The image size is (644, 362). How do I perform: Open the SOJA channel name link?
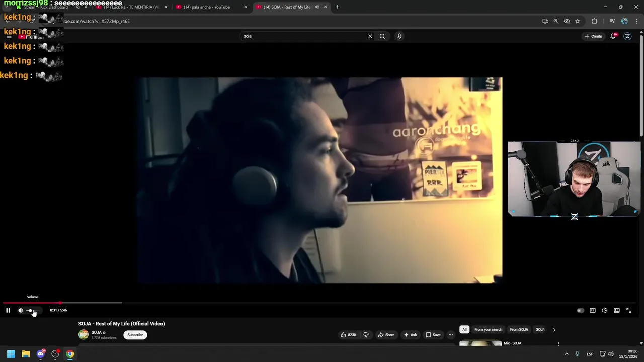pos(97,332)
